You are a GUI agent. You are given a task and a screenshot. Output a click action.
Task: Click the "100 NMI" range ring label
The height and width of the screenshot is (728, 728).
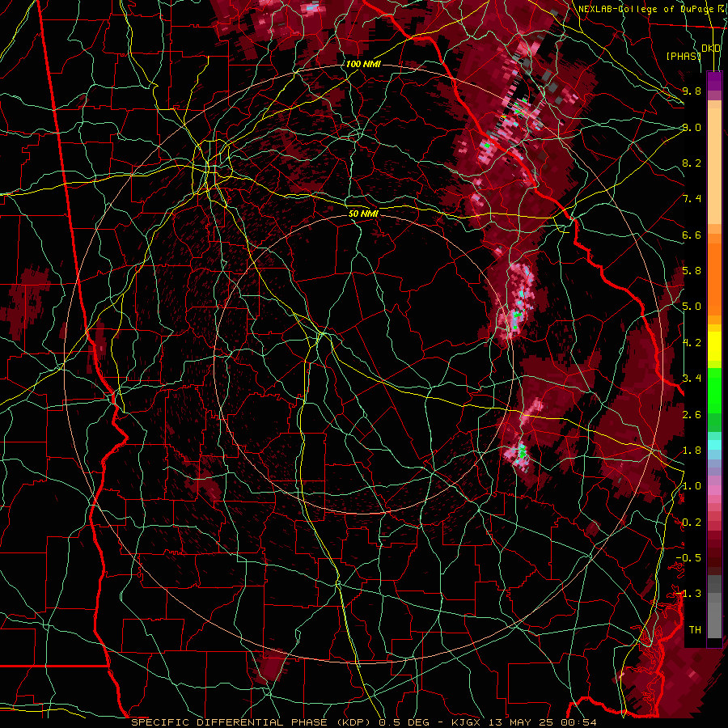[x=363, y=64]
